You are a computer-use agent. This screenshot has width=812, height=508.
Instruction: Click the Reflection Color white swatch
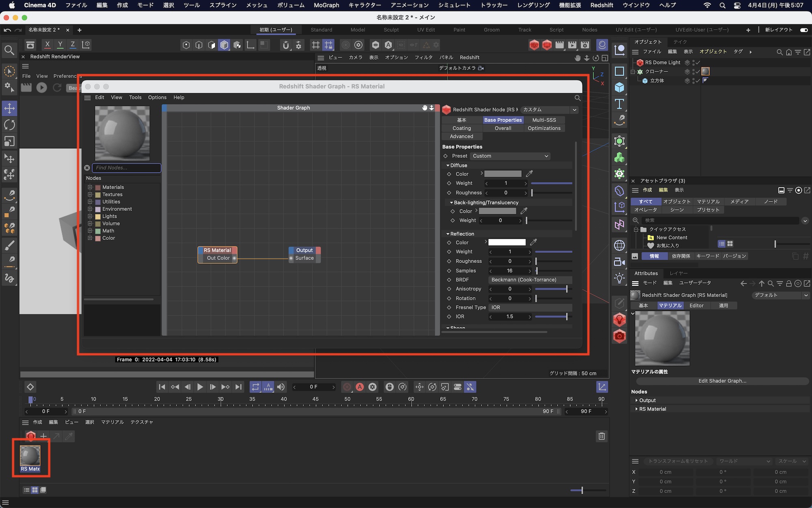507,242
